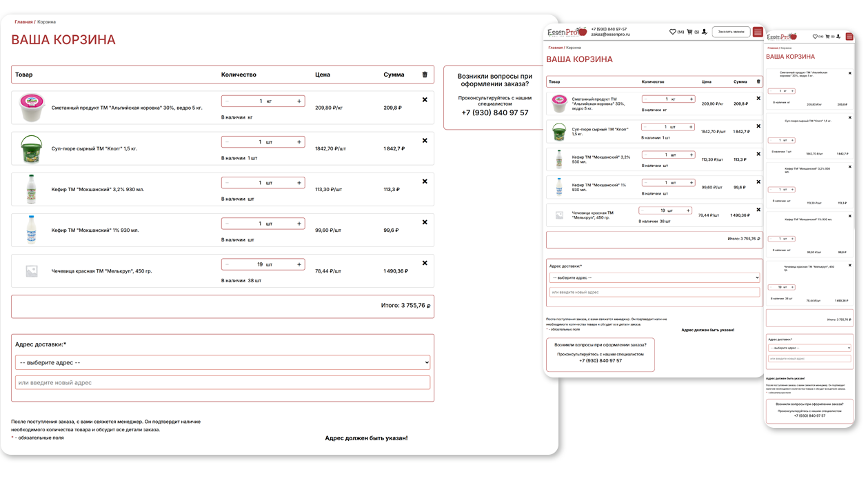The image size is (868, 481).
Task: Decrease Чечевица красная quantity in large desktop cart
Action: [x=227, y=264]
